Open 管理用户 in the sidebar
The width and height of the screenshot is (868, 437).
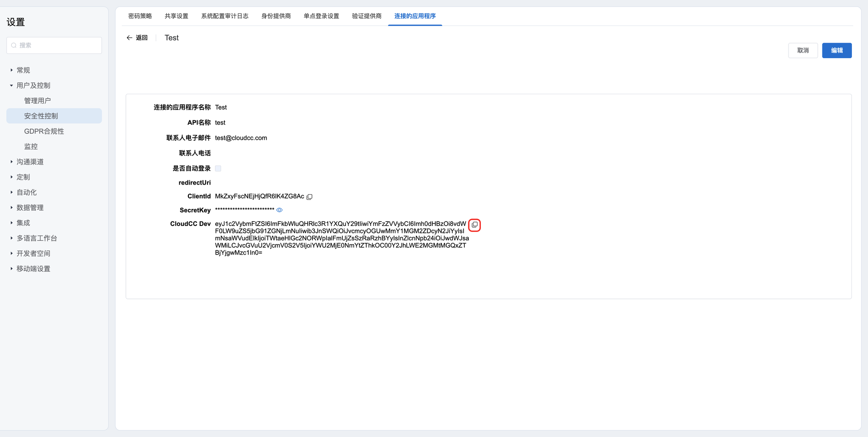tap(37, 101)
